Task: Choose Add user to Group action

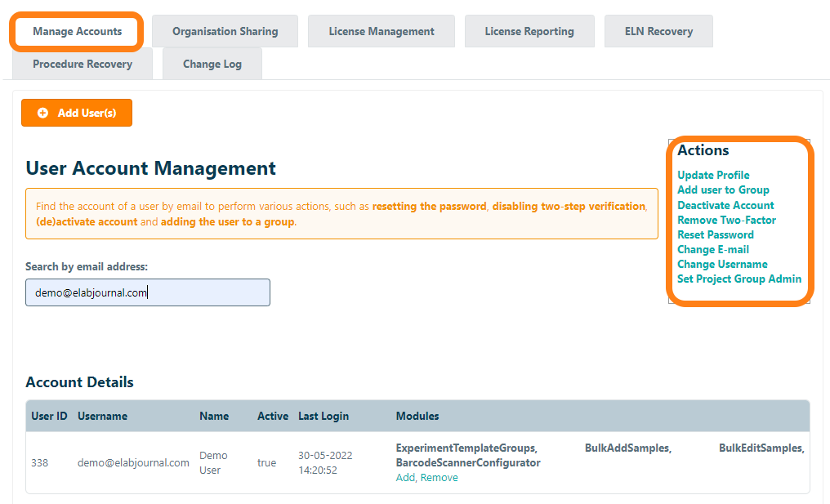Action: click(723, 190)
